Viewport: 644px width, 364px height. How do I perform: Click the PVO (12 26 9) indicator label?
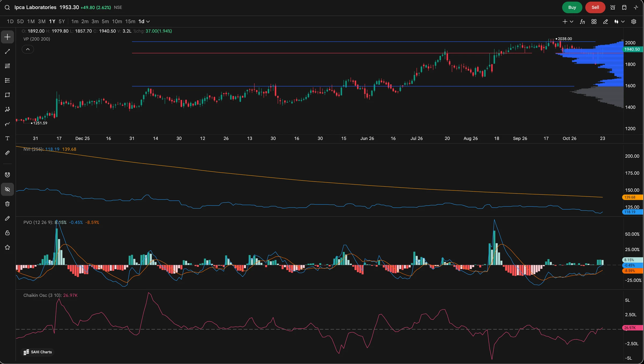tap(38, 222)
